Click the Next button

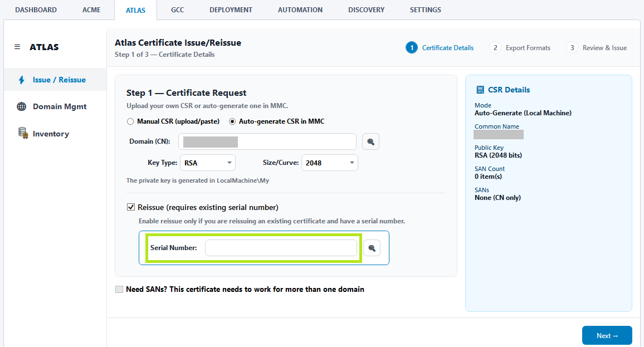point(607,335)
